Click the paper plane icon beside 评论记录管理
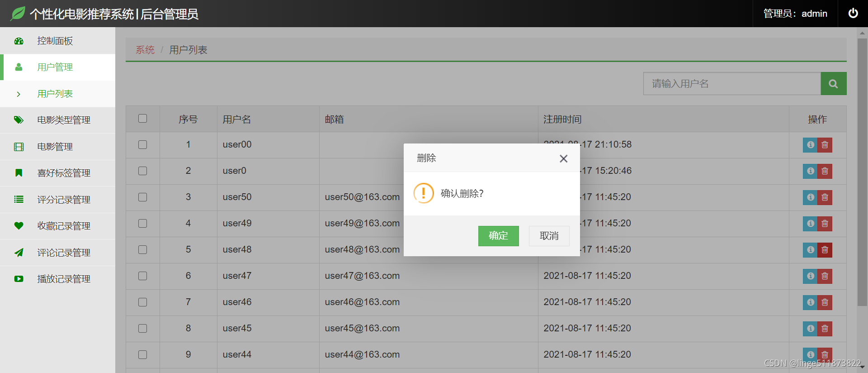The height and width of the screenshot is (373, 868). [19, 252]
